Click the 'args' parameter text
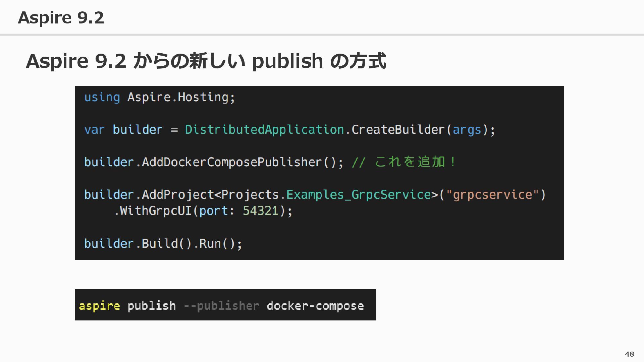This screenshot has width=644, height=362. tap(467, 130)
